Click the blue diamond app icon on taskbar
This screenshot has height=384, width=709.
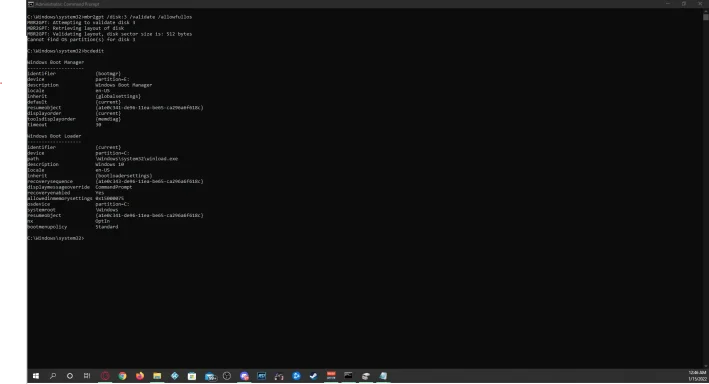click(x=175, y=376)
